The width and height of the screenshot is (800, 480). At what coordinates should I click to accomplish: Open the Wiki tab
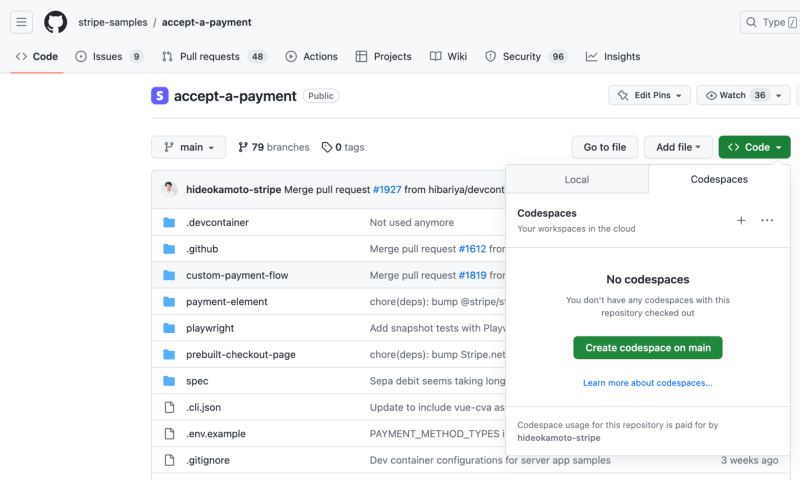(x=448, y=57)
